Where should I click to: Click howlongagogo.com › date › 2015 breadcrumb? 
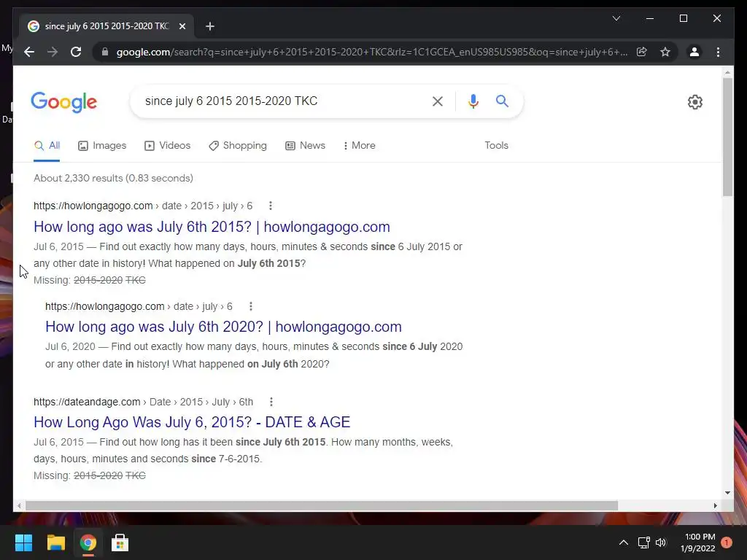[143, 206]
